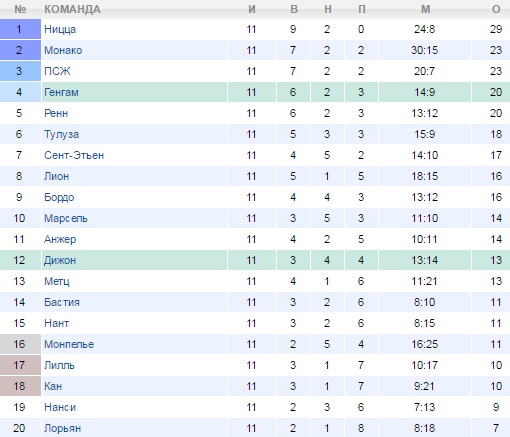Click the Лион team name
The height and width of the screenshot is (437, 510).
[56, 176]
